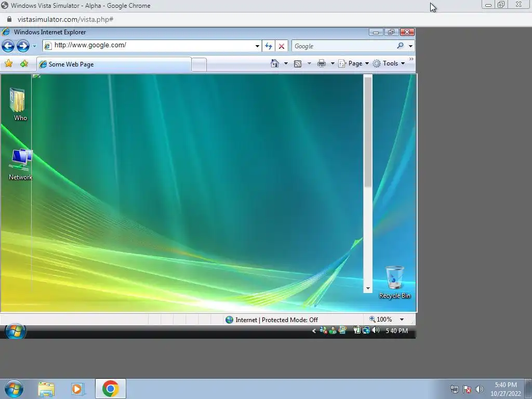532x399 pixels.
Task: Click the host taskbar clock 10/27/2022
Action: [x=506, y=389]
